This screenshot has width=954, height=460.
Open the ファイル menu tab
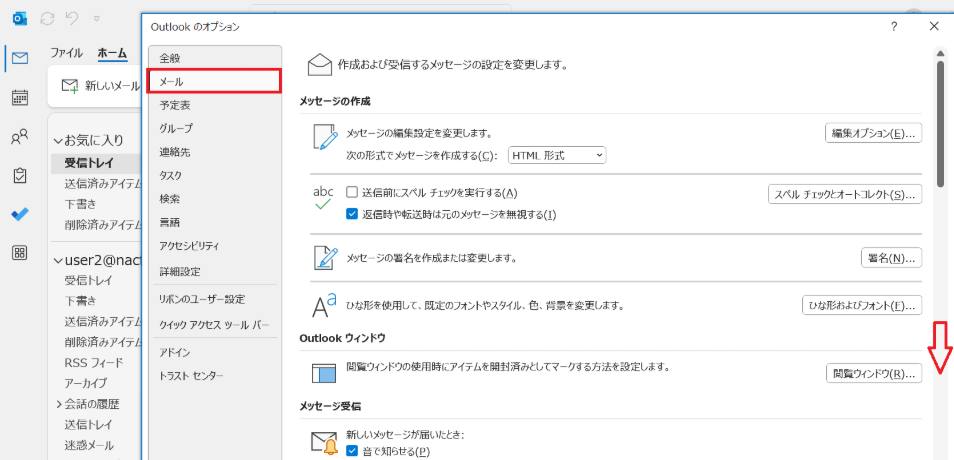click(66, 52)
